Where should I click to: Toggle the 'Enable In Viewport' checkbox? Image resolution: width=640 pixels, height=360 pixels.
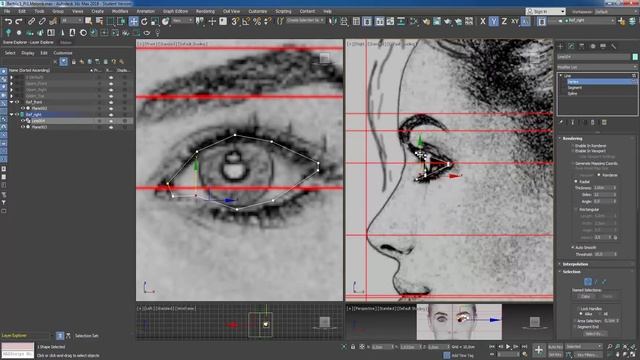click(573, 151)
